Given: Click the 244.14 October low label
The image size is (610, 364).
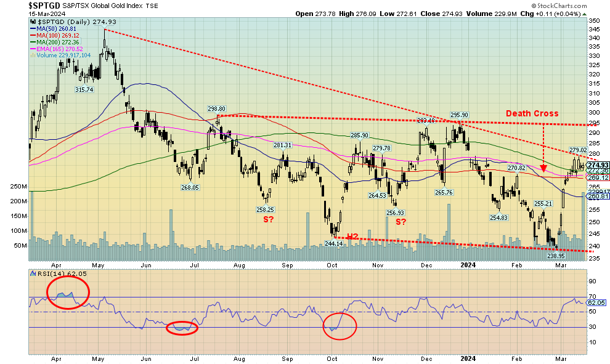Looking at the screenshot, I should coord(332,244).
